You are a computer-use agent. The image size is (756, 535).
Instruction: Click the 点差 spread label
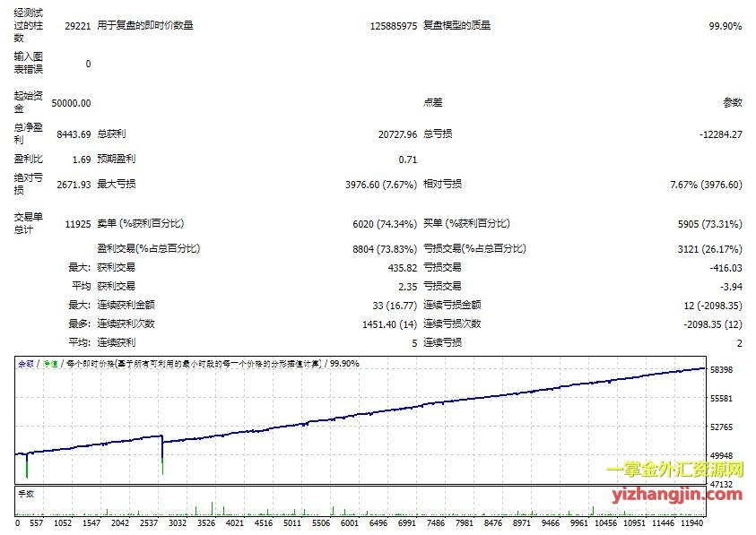pos(432,102)
